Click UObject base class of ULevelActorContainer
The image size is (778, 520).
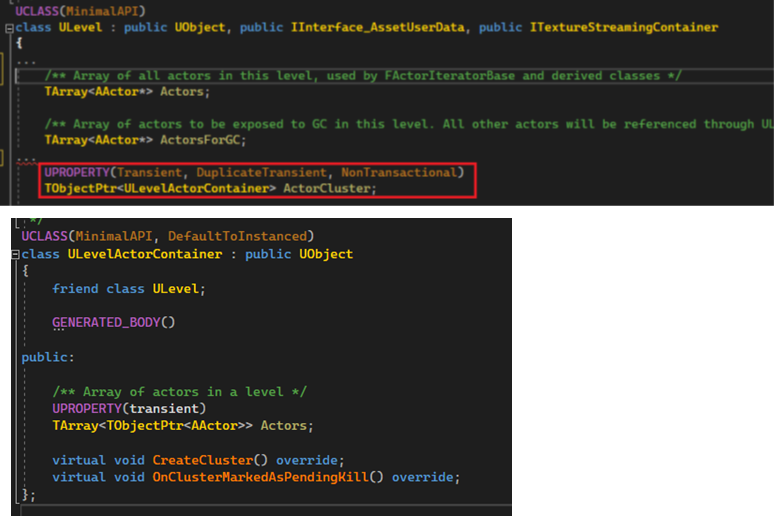point(325,254)
